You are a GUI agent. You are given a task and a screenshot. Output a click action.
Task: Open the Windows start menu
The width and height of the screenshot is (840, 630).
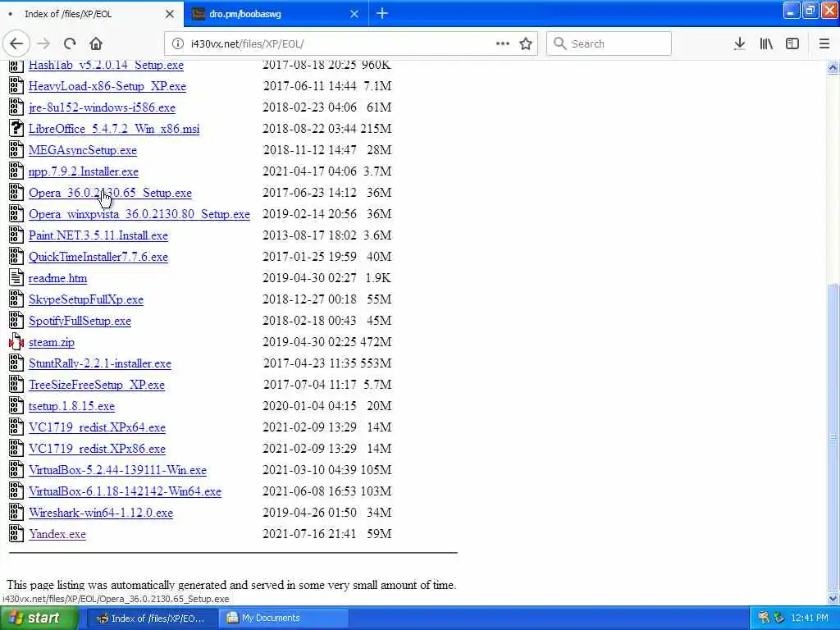coord(38,619)
